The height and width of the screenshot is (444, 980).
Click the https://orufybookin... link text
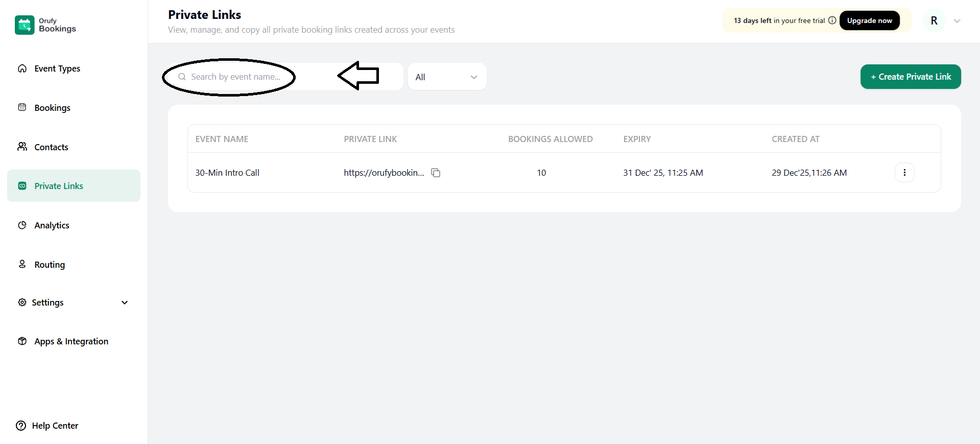point(384,173)
